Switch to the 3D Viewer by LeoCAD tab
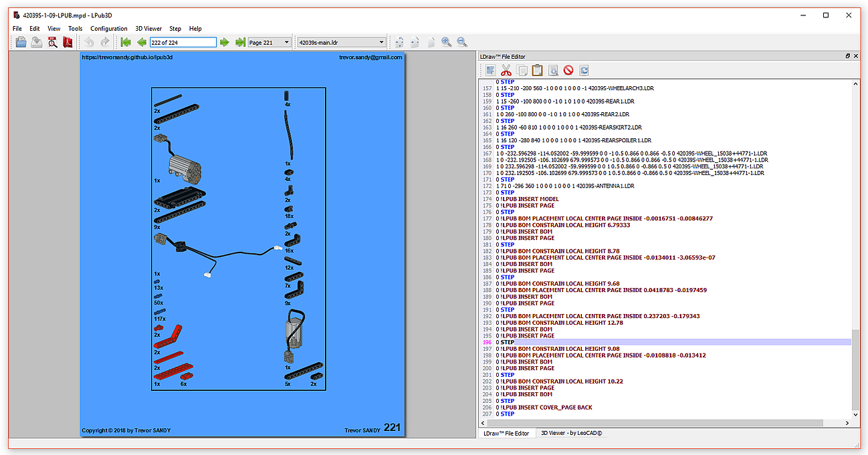868x455 pixels. click(572, 433)
